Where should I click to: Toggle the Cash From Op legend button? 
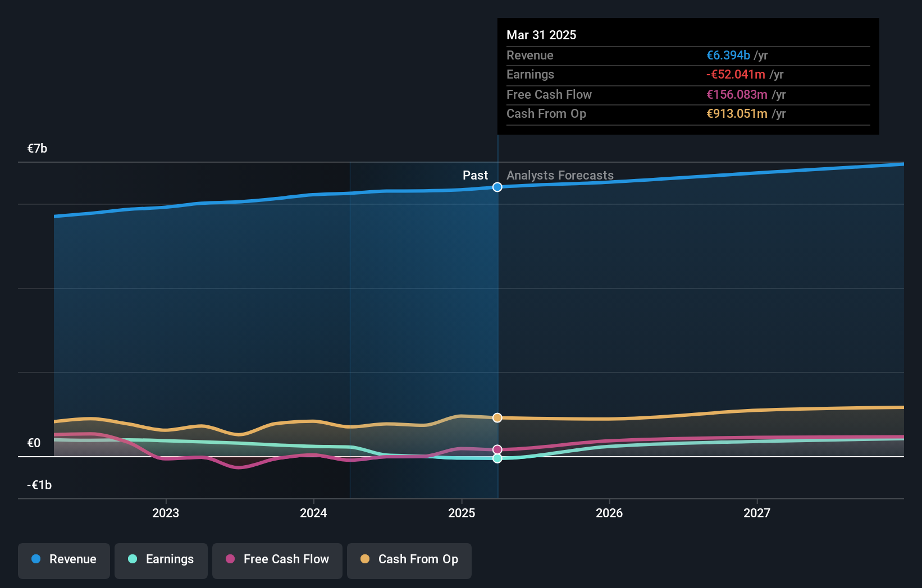click(409, 561)
